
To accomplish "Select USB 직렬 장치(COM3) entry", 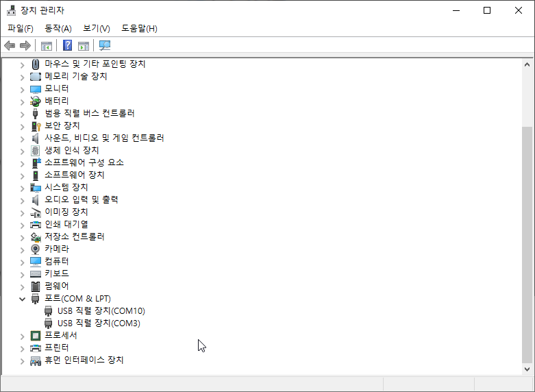I will point(99,323).
